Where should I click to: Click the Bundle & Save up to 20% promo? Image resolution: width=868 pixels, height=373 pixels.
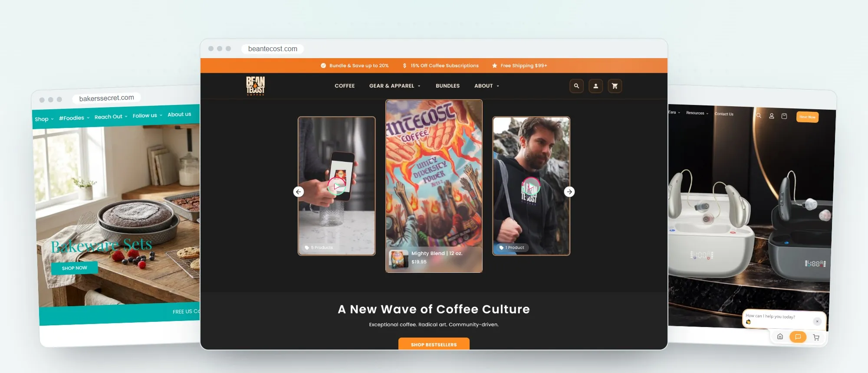point(355,65)
